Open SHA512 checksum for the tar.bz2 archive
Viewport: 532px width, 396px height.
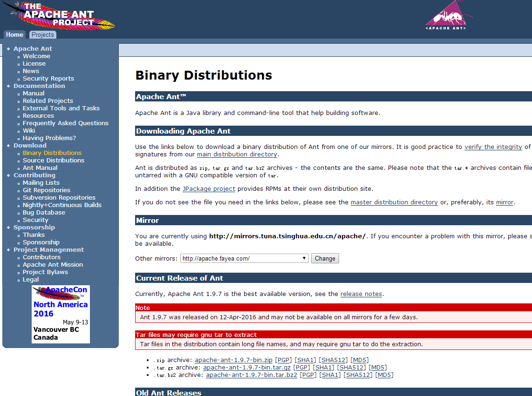click(x=358, y=375)
